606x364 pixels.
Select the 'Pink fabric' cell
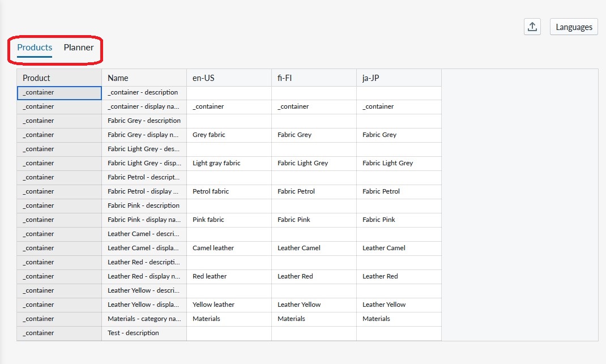coord(229,220)
